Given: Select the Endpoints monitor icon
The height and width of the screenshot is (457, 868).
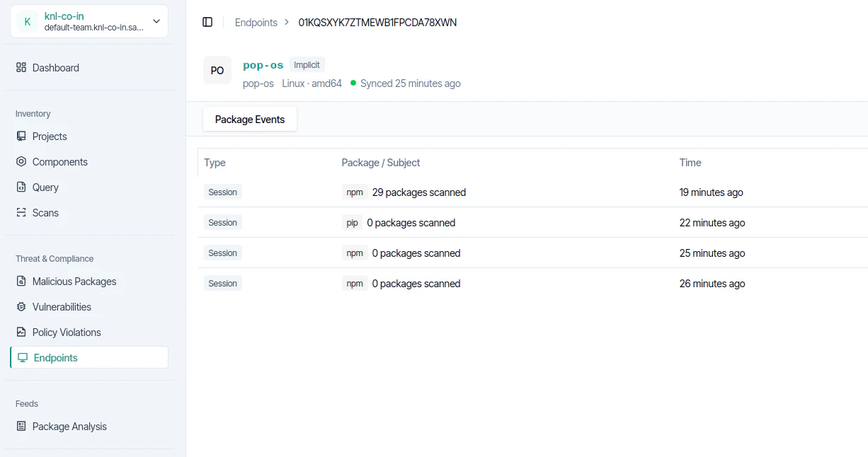Looking at the screenshot, I should click(23, 358).
